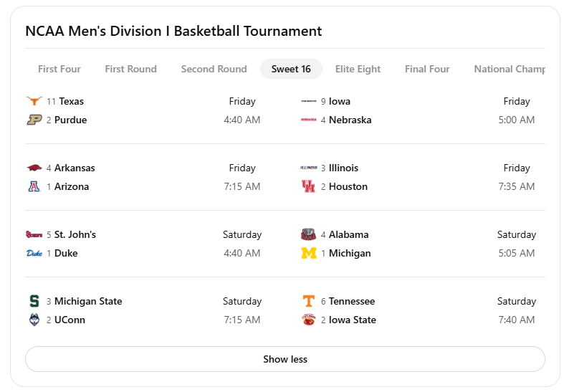569x392 pixels.
Task: Click the Arkansas Razorbacks logo
Action: coord(34,168)
